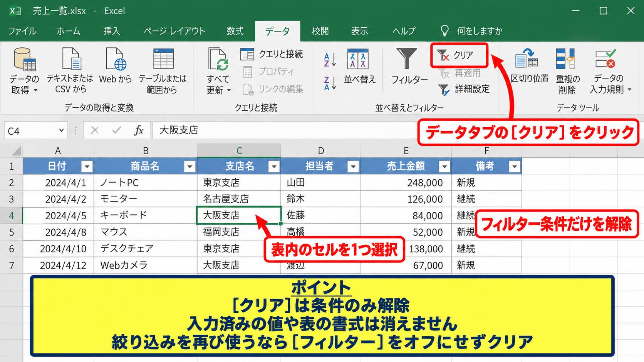Click the formula bar showing 大阪支店
This screenshot has height=362, width=644.
(285, 130)
